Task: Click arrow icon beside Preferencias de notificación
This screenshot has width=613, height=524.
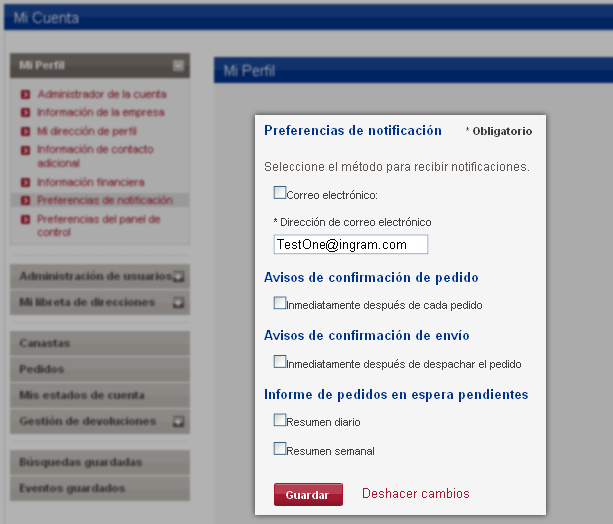Action: point(26,201)
